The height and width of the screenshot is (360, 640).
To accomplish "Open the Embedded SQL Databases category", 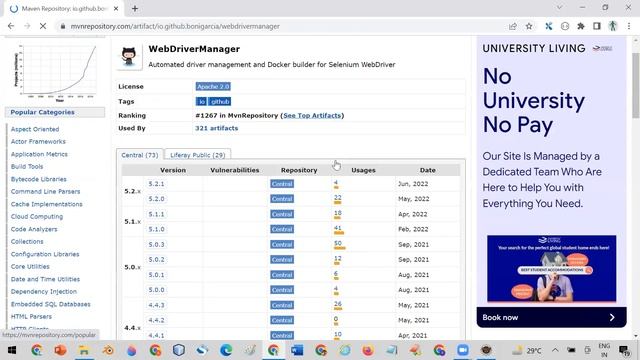I will point(51,304).
